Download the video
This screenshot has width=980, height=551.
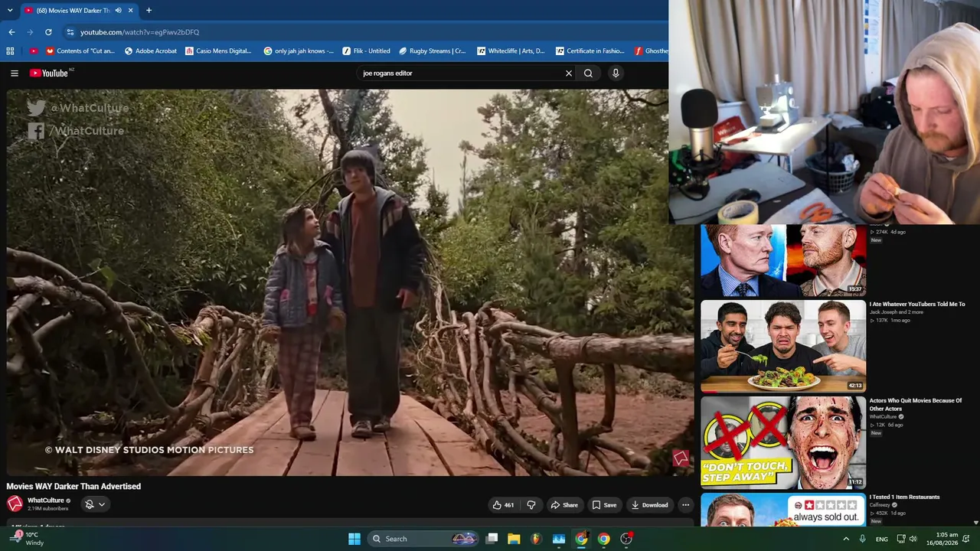[649, 505]
